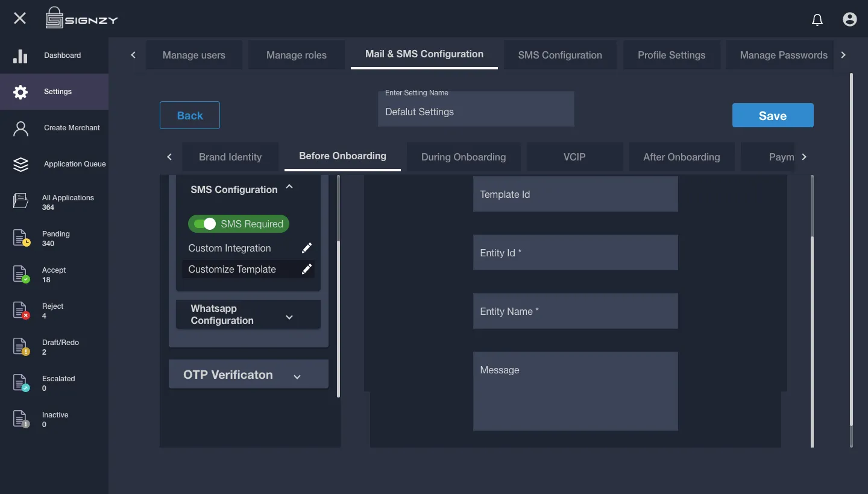Expand the Whatsapp Configuration section

289,317
